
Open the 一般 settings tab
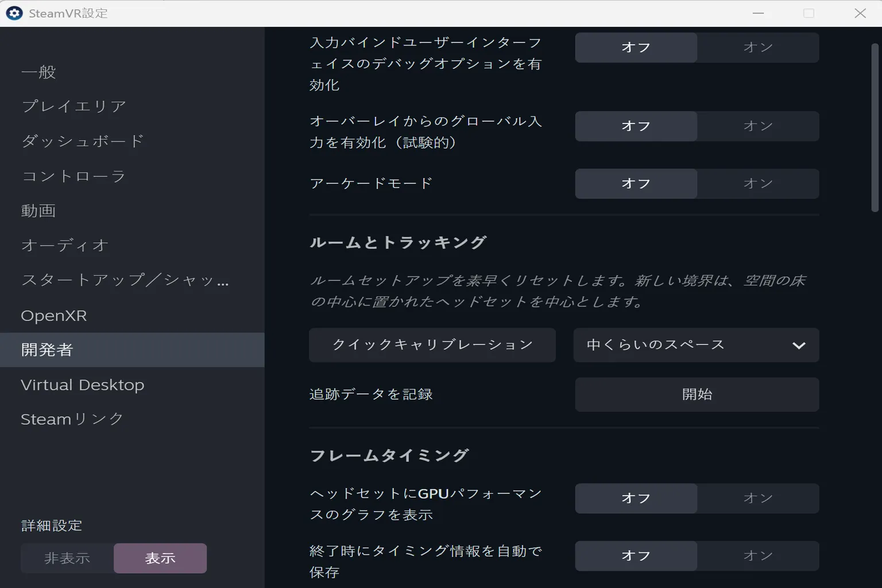click(x=132, y=72)
